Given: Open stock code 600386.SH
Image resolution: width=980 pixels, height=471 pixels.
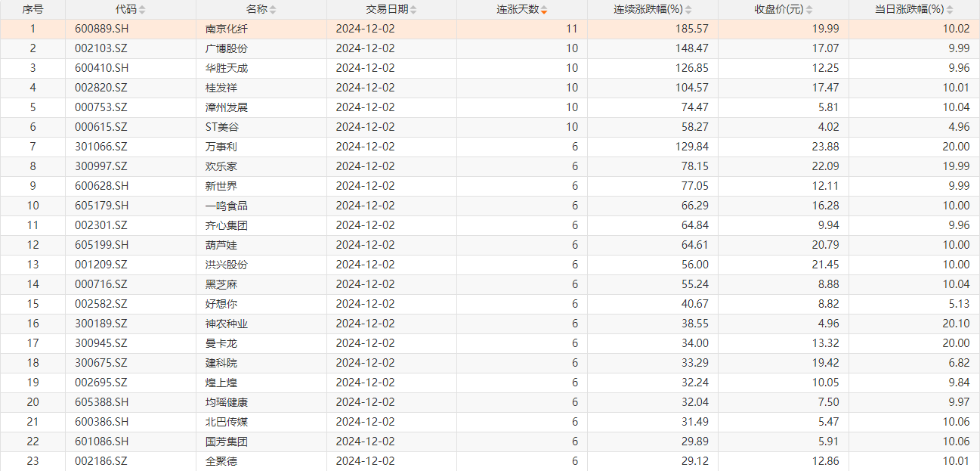Looking at the screenshot, I should 102,422.
